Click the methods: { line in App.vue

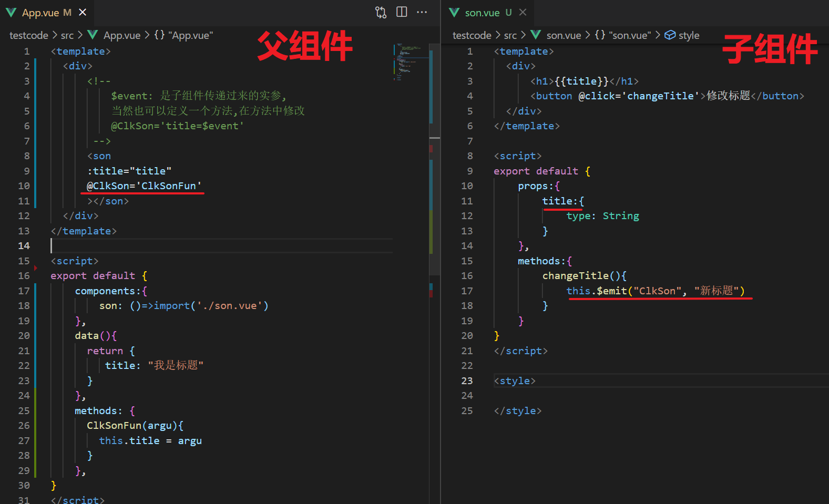tap(105, 410)
